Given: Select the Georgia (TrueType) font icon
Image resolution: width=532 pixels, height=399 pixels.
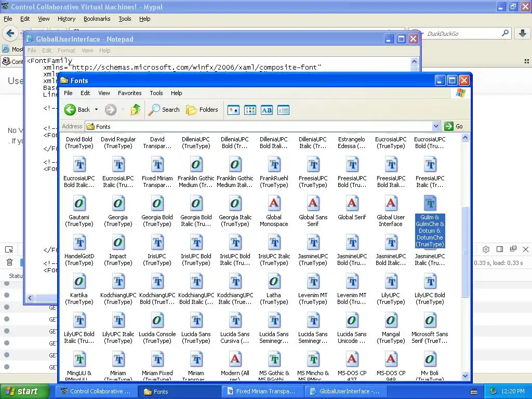Looking at the screenshot, I should (x=118, y=203).
